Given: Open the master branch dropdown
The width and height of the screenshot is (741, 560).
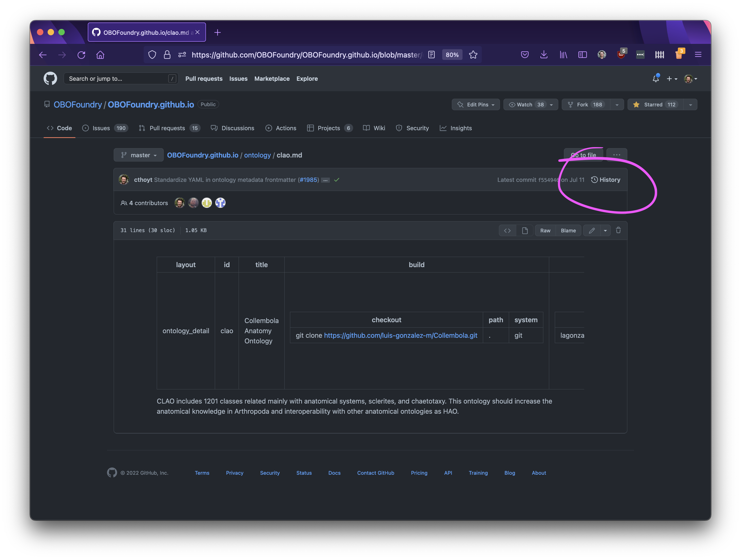Looking at the screenshot, I should click(139, 155).
